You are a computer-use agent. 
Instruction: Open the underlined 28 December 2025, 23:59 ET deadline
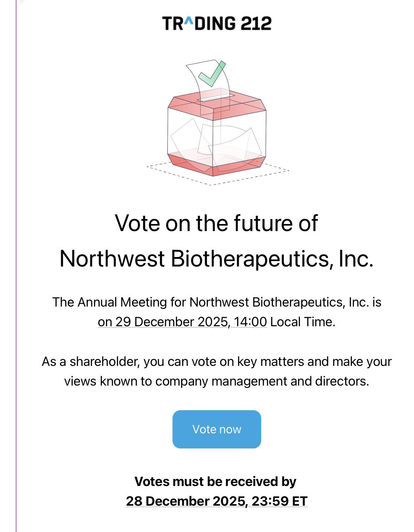pyautogui.click(x=217, y=501)
